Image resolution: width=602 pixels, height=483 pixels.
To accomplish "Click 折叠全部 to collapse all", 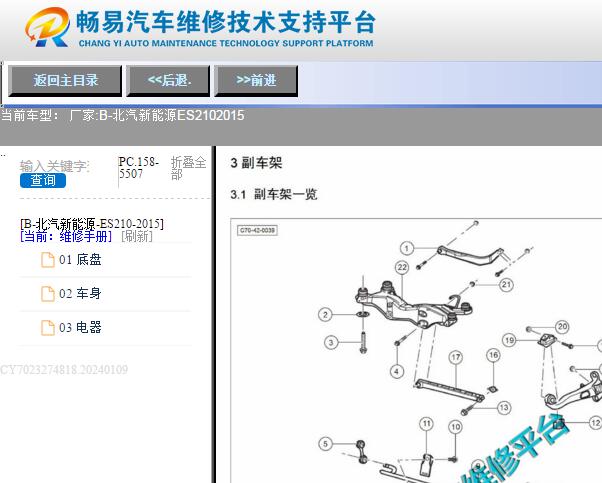I will click(188, 168).
